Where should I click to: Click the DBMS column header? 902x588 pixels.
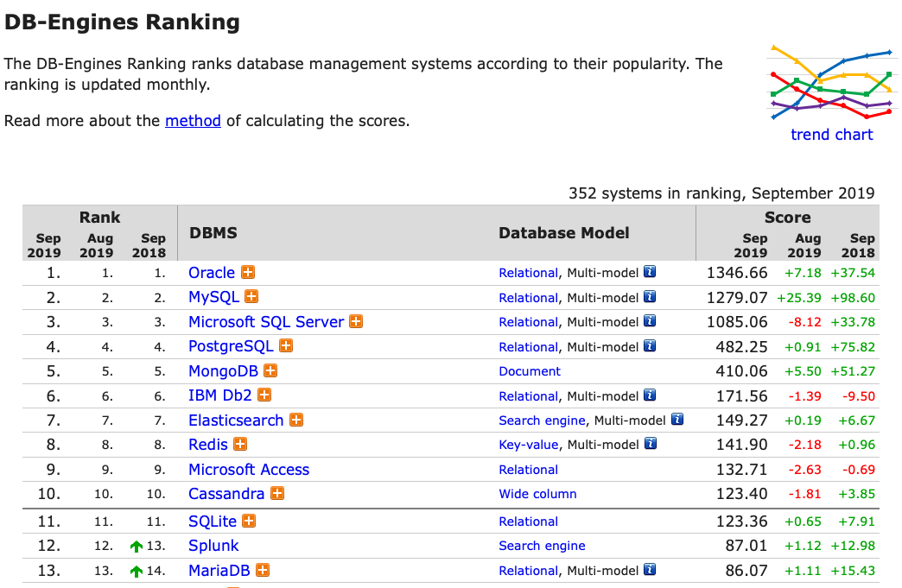(x=213, y=233)
